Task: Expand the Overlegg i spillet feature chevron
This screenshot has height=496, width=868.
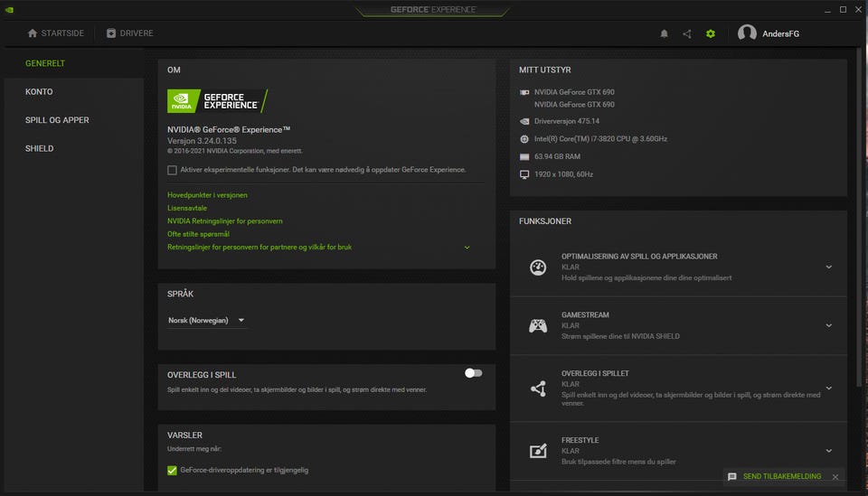Action: 829,388
